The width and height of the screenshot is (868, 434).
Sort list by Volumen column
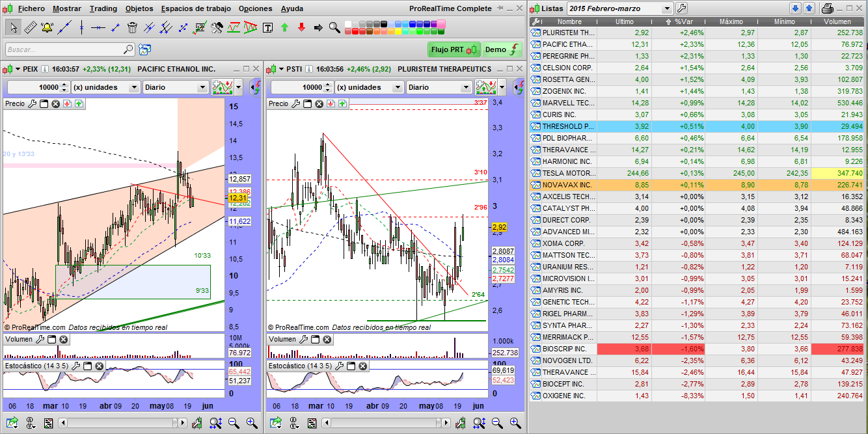click(x=837, y=21)
